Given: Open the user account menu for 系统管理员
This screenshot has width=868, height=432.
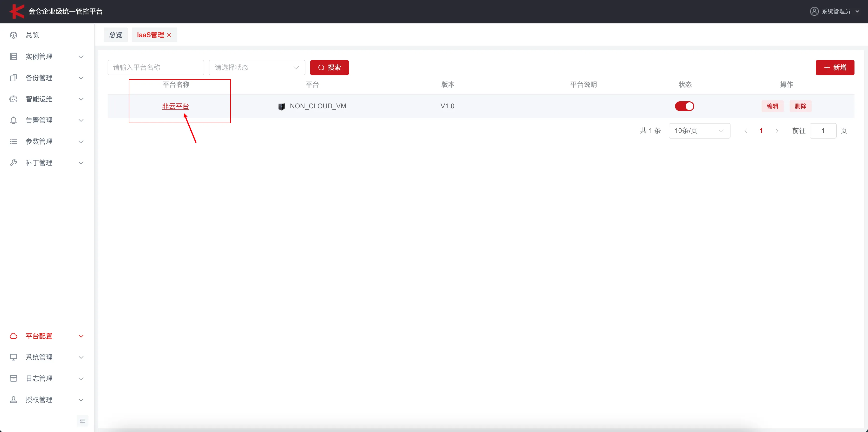Looking at the screenshot, I should point(835,11).
